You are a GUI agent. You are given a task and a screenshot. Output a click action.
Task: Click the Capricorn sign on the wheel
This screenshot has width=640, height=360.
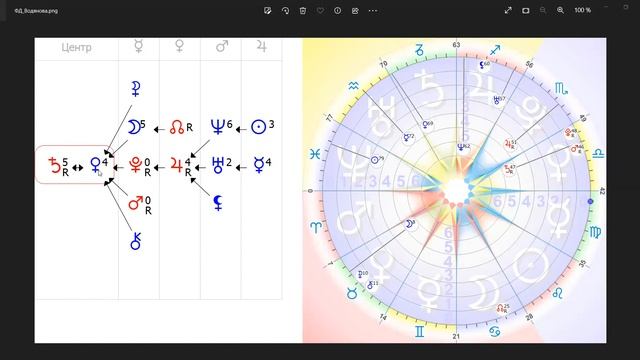(x=419, y=50)
